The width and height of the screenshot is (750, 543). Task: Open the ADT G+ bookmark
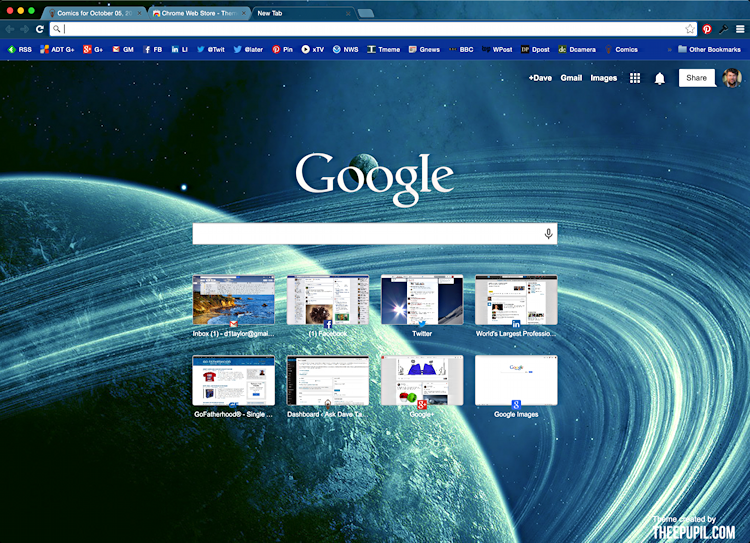(x=57, y=49)
